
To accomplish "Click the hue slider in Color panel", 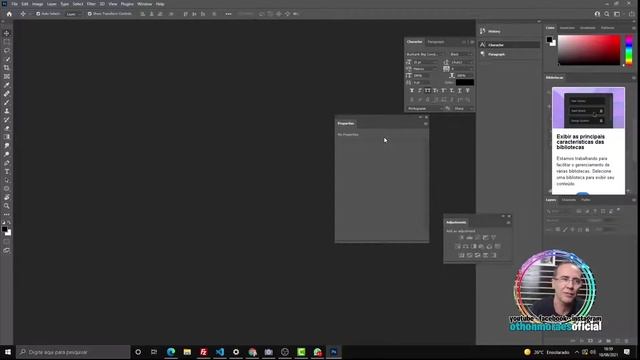I will coord(629,50).
